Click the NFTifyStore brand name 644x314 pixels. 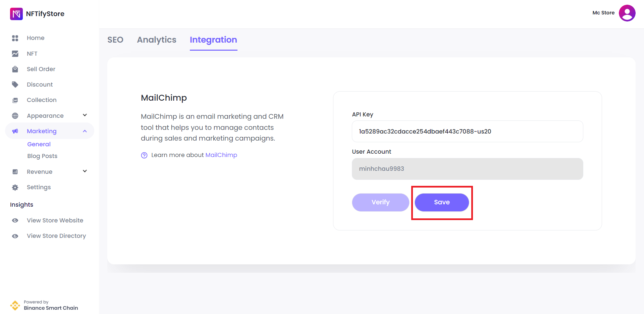pos(45,14)
